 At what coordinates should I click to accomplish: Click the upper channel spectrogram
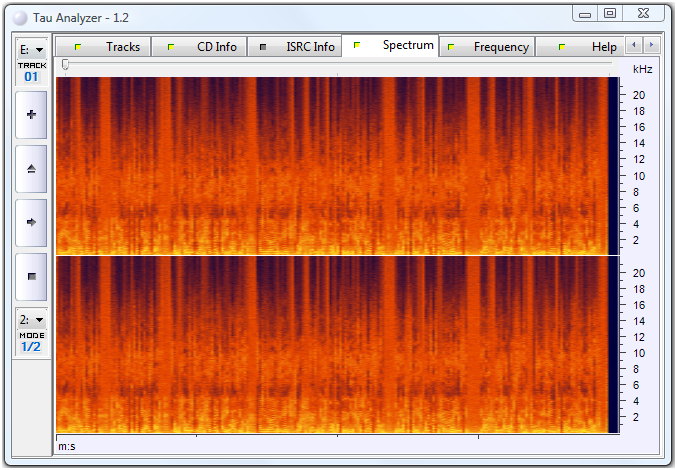point(332,165)
